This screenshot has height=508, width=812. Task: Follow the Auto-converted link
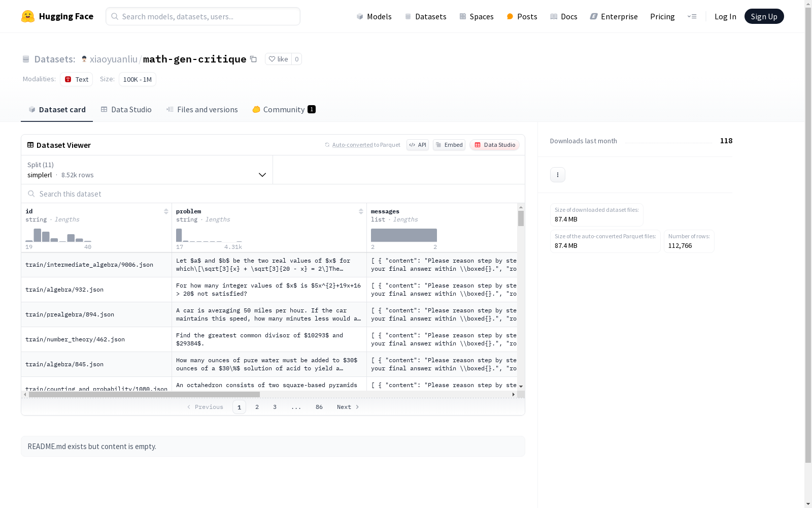pos(353,145)
